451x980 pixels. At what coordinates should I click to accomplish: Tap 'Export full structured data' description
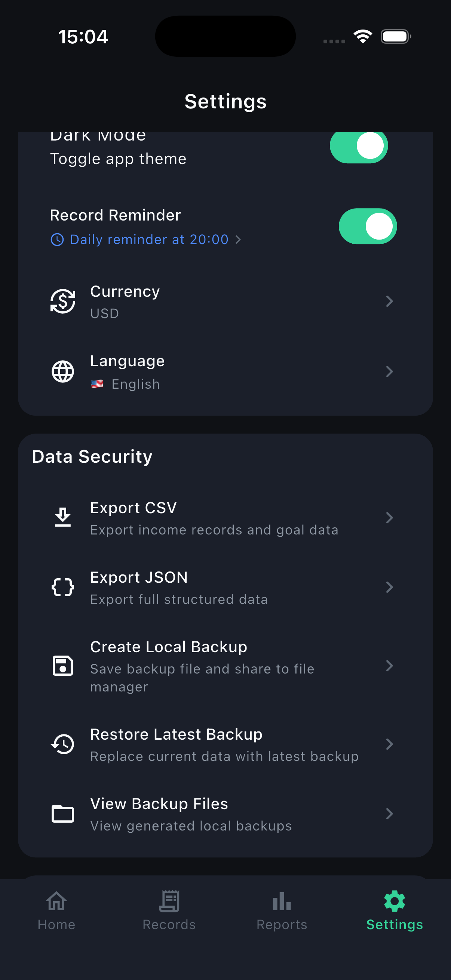coord(179,600)
